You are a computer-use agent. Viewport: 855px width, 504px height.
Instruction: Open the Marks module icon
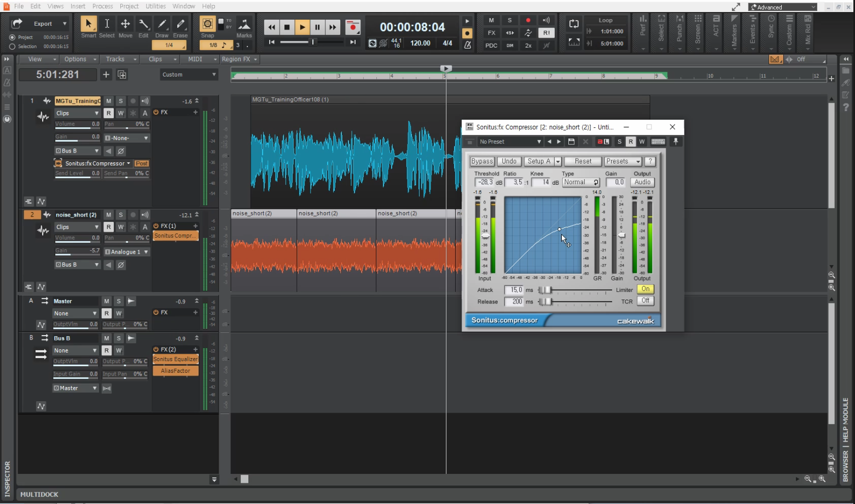(244, 24)
